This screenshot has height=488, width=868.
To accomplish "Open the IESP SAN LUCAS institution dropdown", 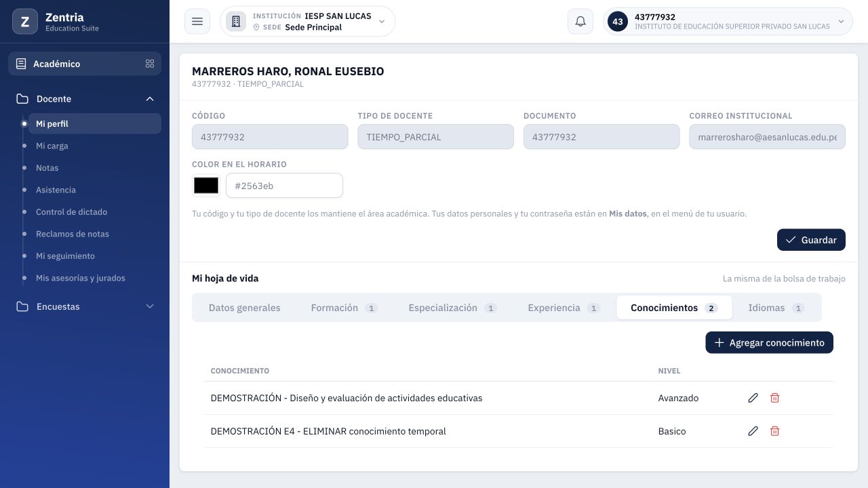I will [307, 22].
